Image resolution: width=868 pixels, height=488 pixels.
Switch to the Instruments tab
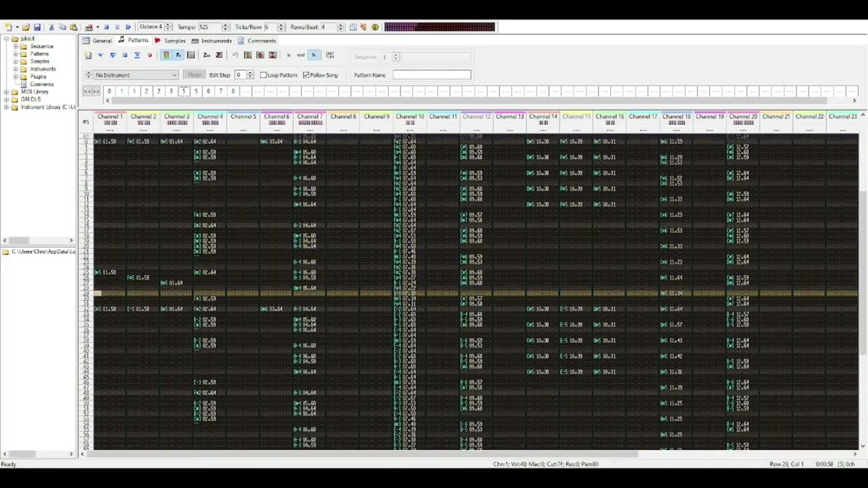tap(212, 41)
